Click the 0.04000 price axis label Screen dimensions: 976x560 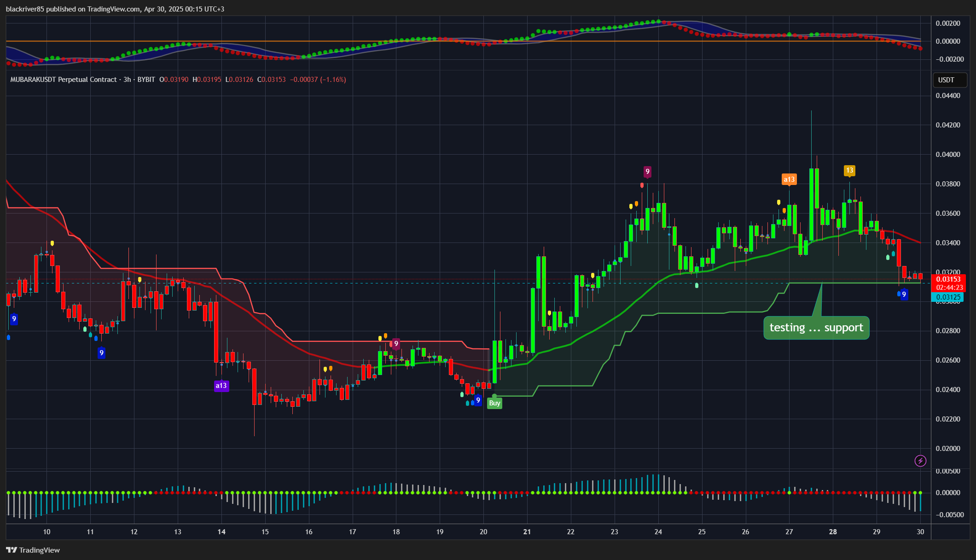point(948,155)
